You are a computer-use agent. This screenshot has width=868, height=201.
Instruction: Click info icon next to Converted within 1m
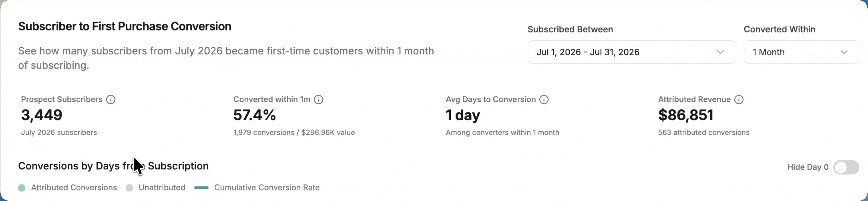tap(318, 100)
